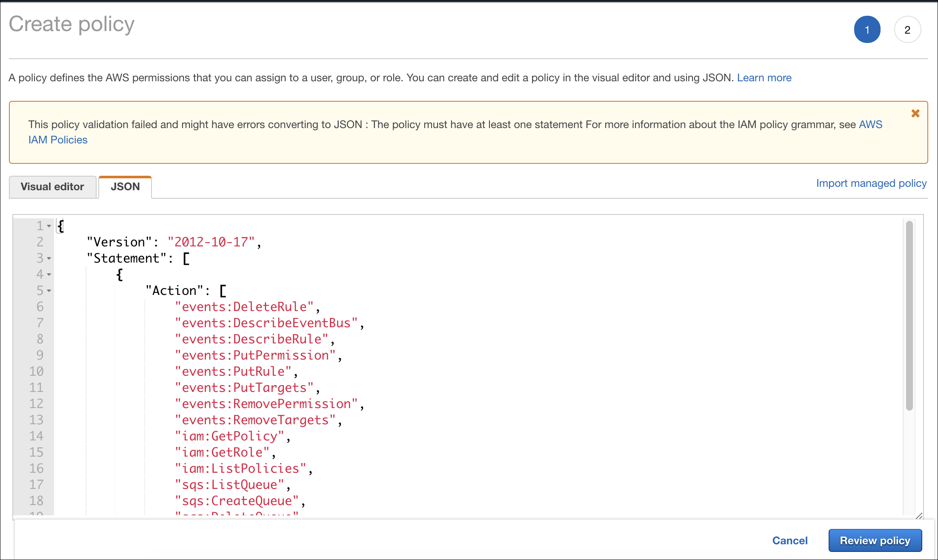This screenshot has width=938, height=560.
Task: Switch to the Visual editor tab
Action: [x=52, y=187]
